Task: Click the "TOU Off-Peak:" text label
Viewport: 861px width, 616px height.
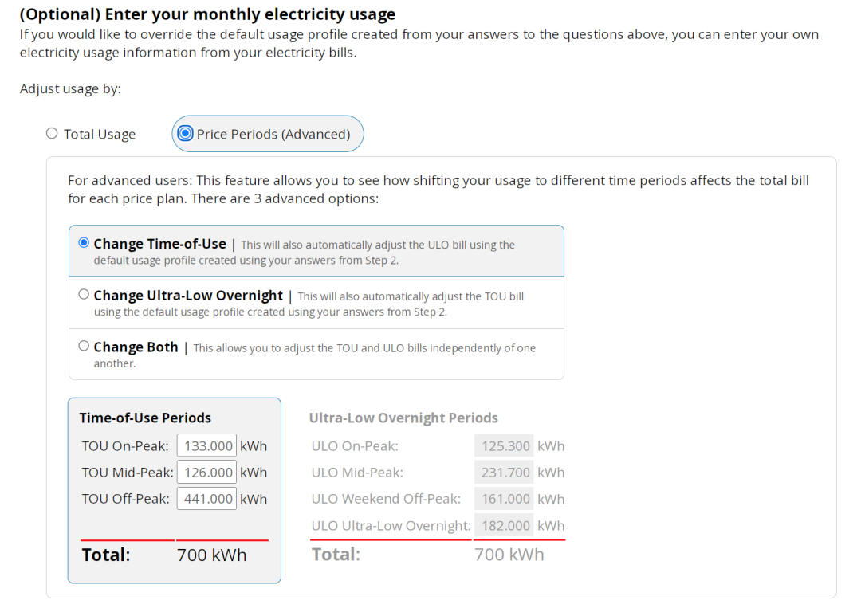Action: [x=125, y=499]
